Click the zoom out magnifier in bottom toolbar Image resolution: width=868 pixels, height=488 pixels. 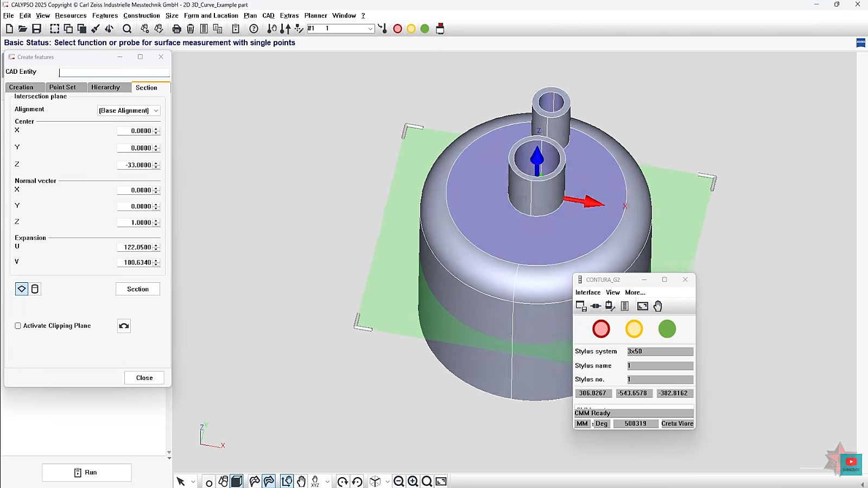click(399, 481)
